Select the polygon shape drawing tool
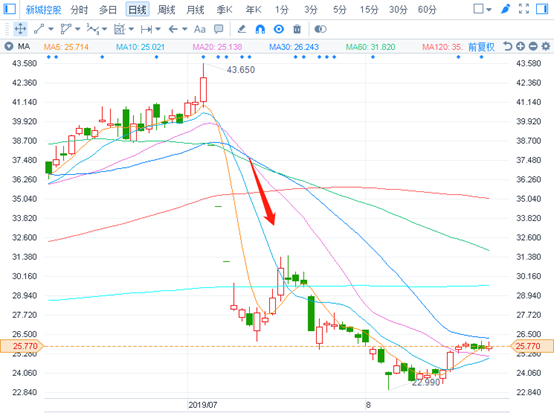Viewport: 554px width, 413px height. (x=66, y=29)
